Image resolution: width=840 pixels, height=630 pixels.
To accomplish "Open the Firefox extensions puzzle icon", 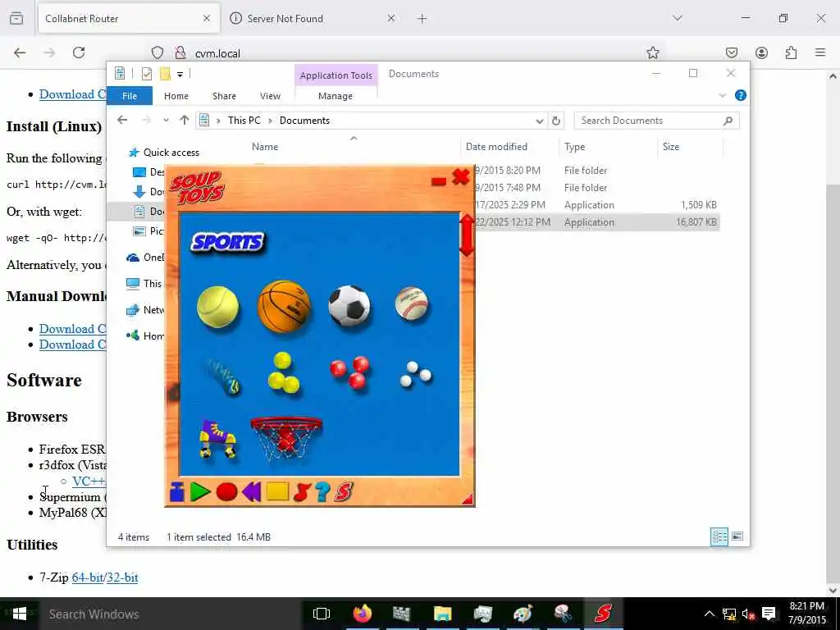I will [x=791, y=52].
